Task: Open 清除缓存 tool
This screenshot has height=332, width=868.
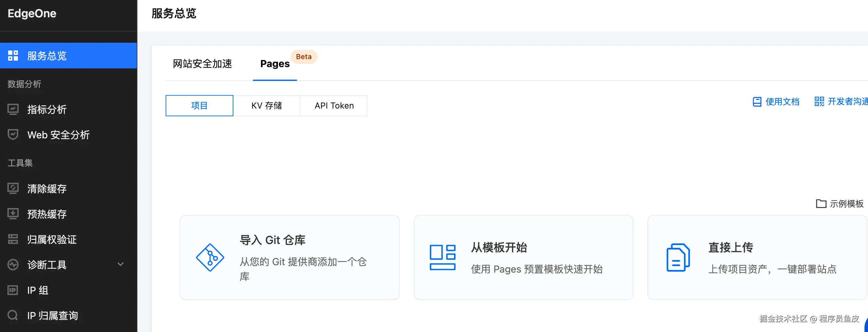Action: pyautogui.click(x=68, y=189)
